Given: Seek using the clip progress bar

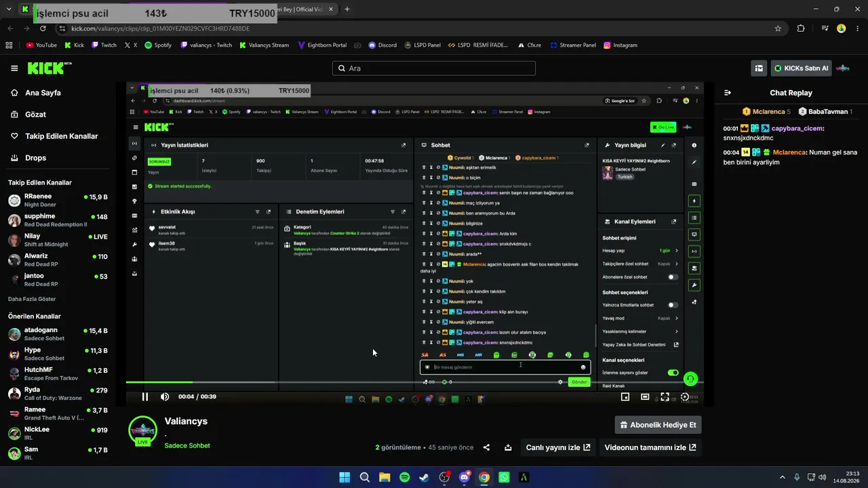Looking at the screenshot, I should (414, 382).
